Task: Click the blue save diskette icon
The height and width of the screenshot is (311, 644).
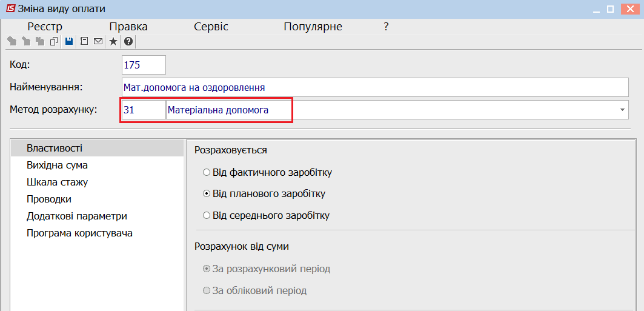Action: (69, 41)
